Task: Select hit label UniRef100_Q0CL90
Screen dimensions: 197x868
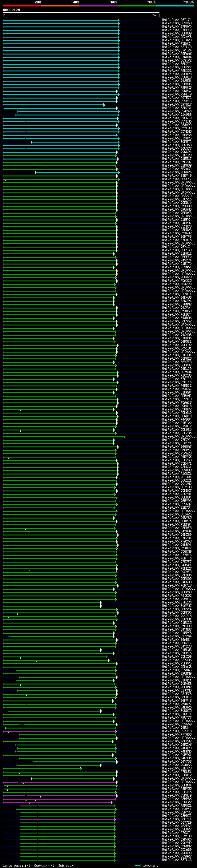Action: click(177, 345)
